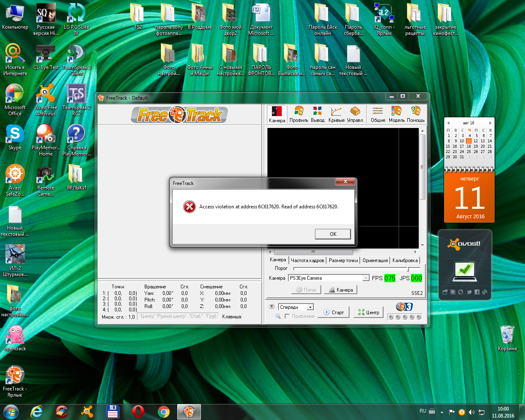The height and width of the screenshot is (420, 525).
Task: Open the Общие general settings page
Action: click(x=378, y=114)
